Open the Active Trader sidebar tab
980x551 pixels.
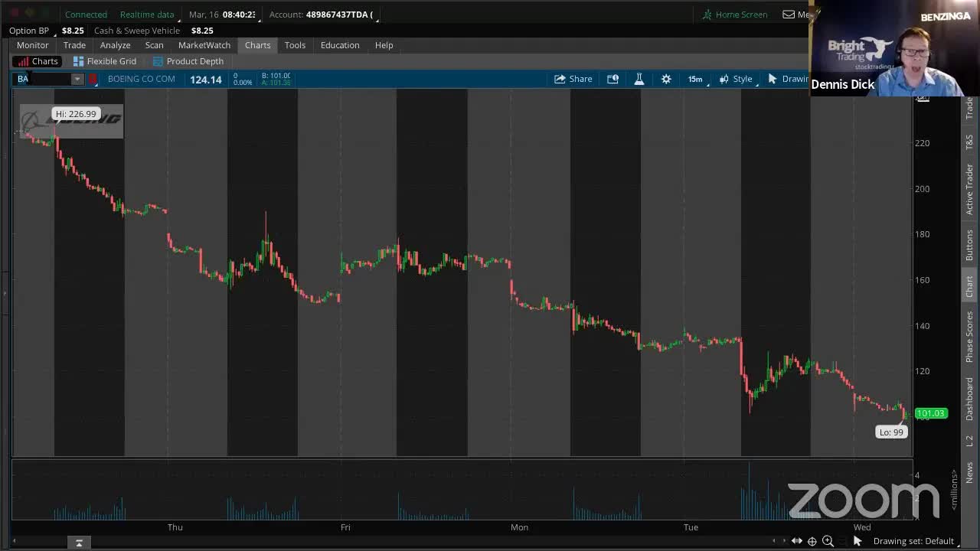[969, 189]
